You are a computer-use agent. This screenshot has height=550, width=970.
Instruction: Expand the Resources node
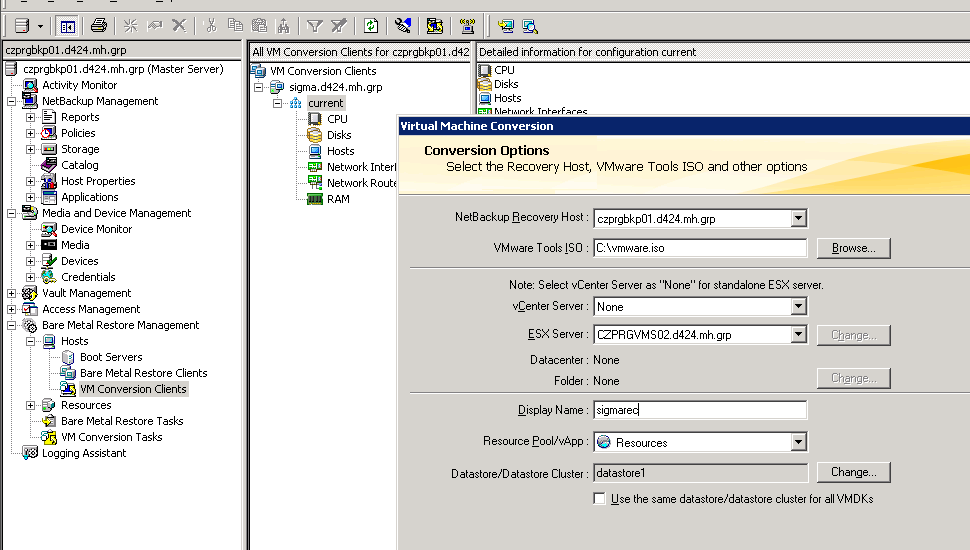[30, 406]
